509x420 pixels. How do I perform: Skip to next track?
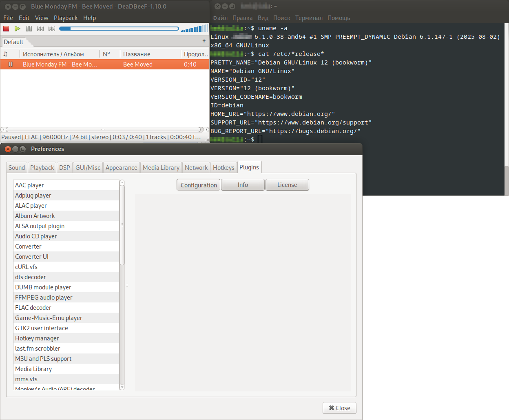pos(52,29)
